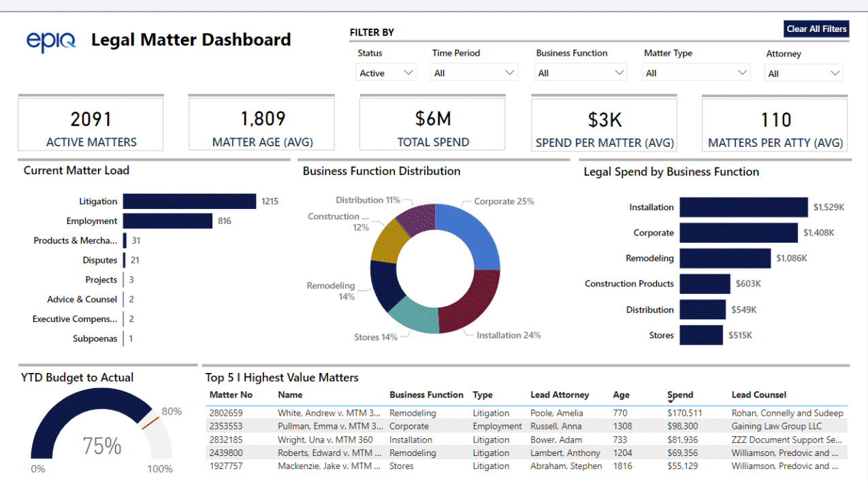The width and height of the screenshot is (868, 488).
Task: Click the Spend column sort arrow
Action: pyautogui.click(x=671, y=402)
